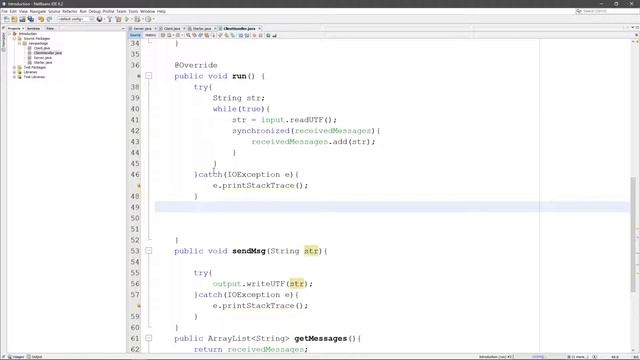This screenshot has width=640, height=360.
Task: Click the hint glyph beside line 58
Action: click(138, 306)
